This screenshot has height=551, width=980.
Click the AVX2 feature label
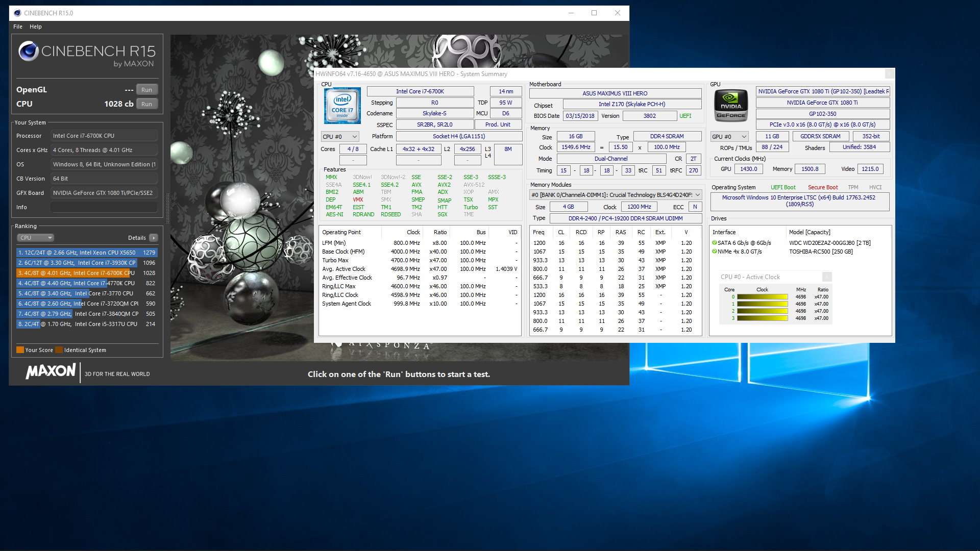[x=444, y=185]
